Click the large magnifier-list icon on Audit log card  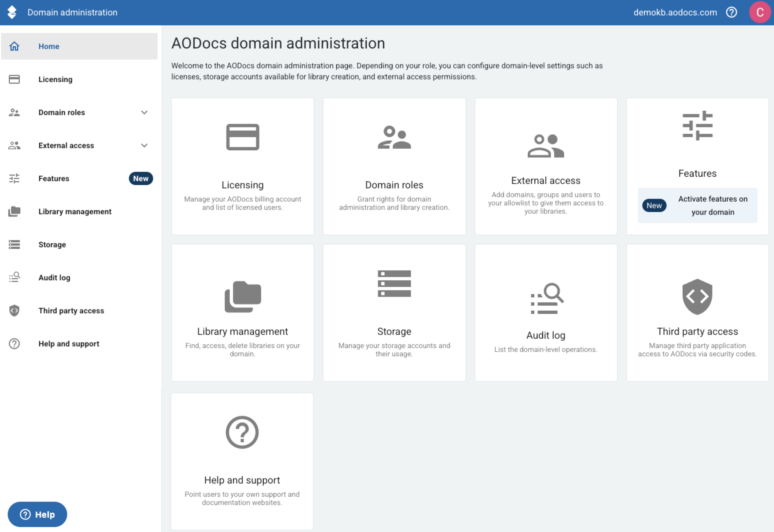(x=547, y=299)
